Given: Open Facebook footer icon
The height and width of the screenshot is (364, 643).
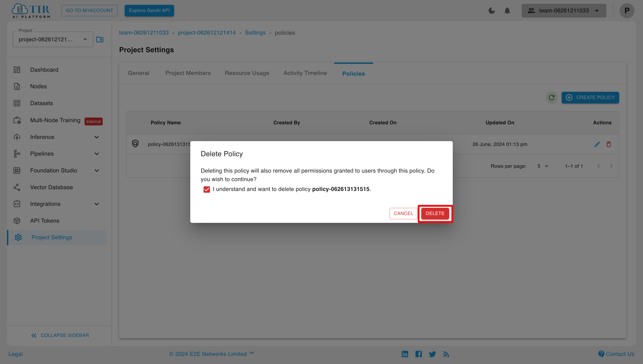Looking at the screenshot, I should pos(419,354).
